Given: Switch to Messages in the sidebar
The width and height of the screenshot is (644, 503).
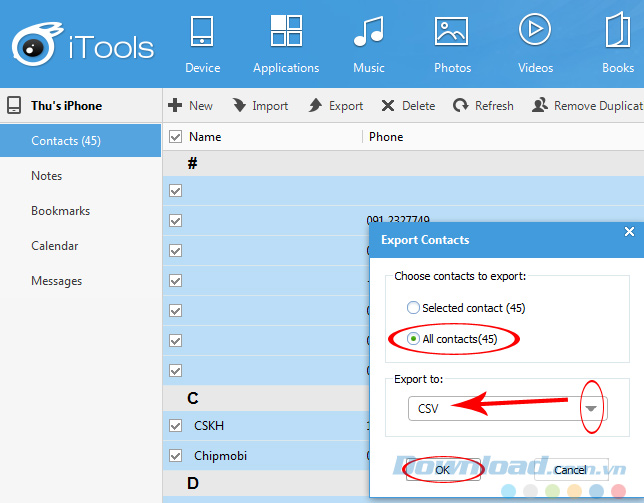Looking at the screenshot, I should (56, 281).
